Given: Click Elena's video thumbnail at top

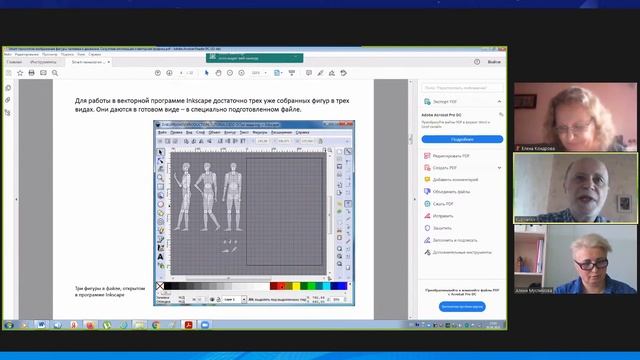Looking at the screenshot, I should pos(575,117).
